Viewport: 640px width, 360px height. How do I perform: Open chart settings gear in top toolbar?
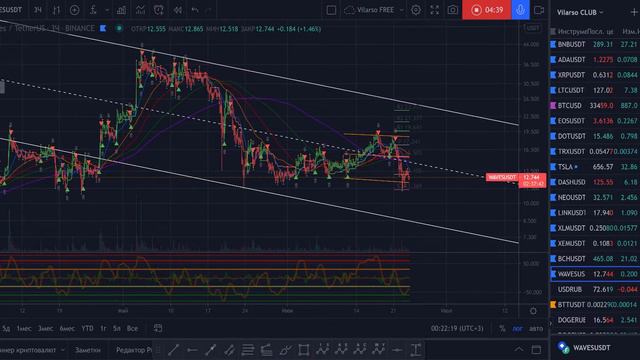(416, 10)
